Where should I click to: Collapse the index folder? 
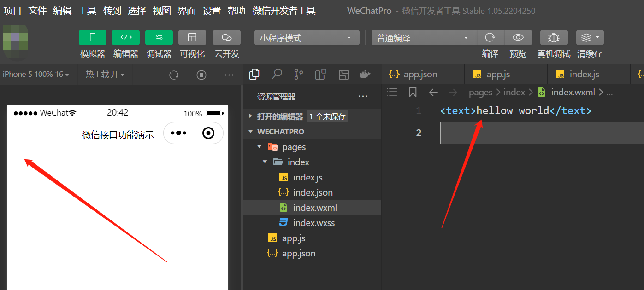(x=312, y=162)
